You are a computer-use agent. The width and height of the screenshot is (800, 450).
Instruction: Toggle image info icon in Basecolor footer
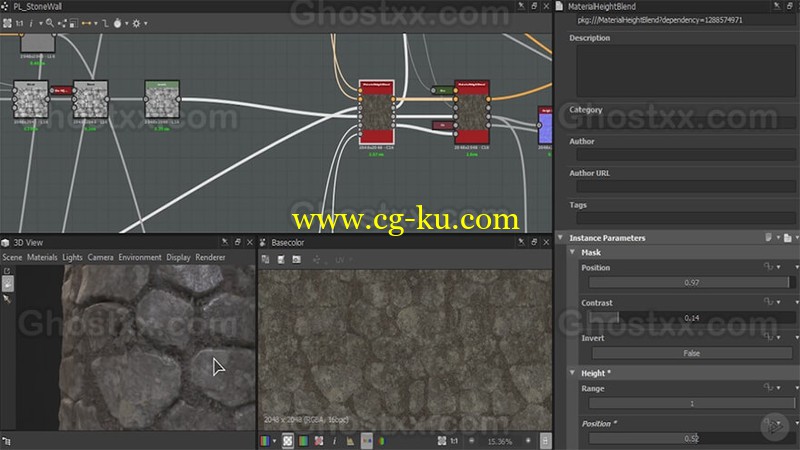tap(335, 441)
